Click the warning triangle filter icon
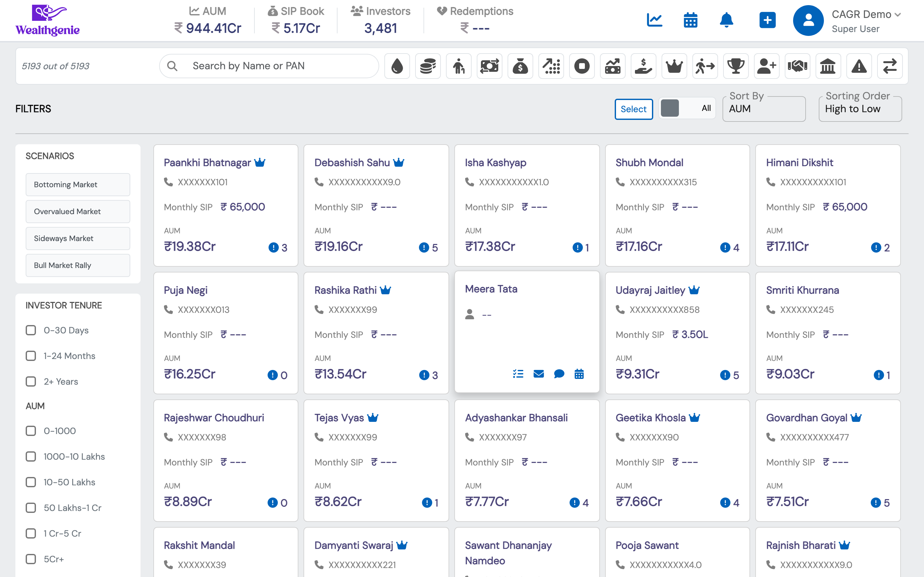 [859, 66]
